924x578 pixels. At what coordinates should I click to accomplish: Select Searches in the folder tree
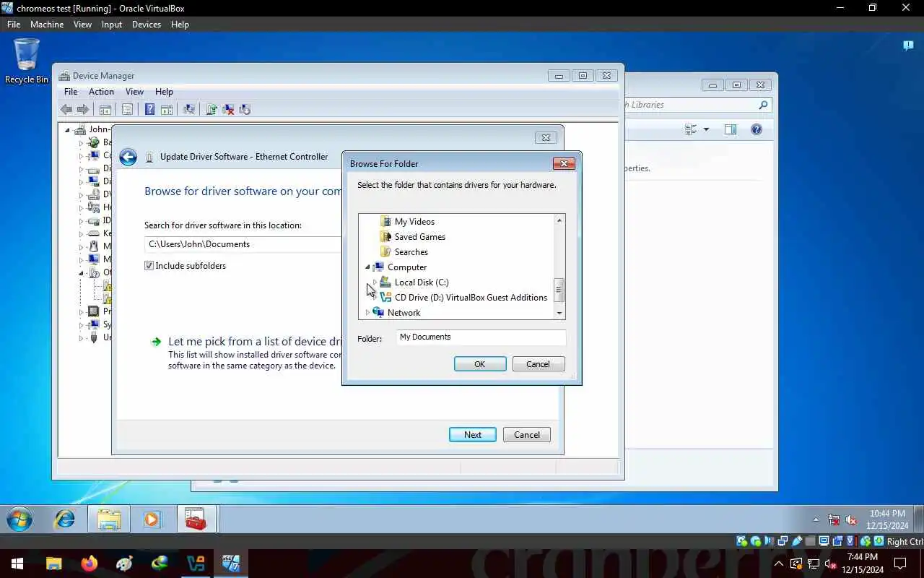coord(411,252)
